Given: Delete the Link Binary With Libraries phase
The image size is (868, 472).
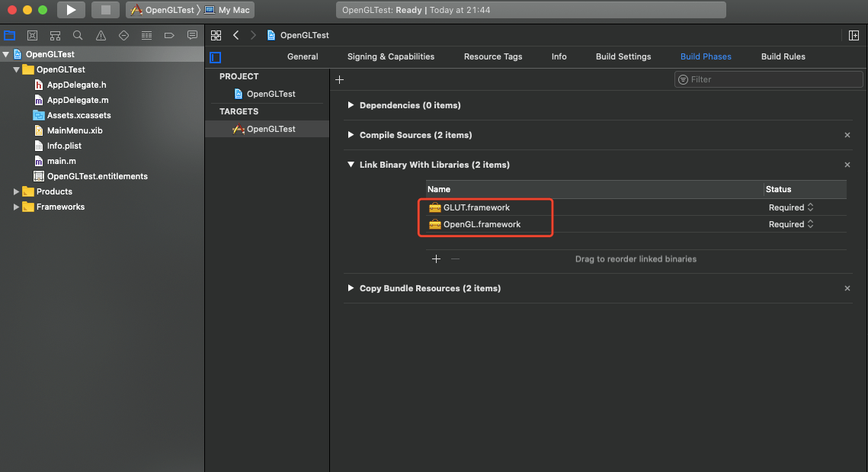Looking at the screenshot, I should (x=847, y=165).
